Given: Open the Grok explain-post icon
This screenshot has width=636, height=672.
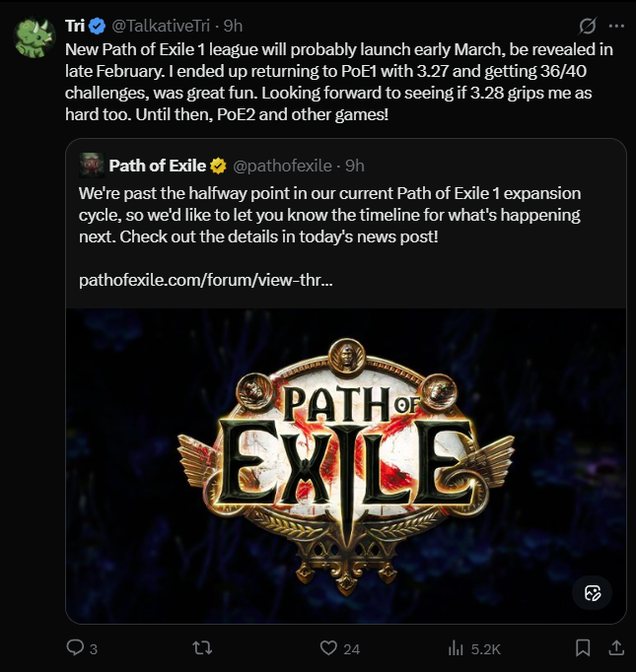Looking at the screenshot, I should tap(588, 25).
